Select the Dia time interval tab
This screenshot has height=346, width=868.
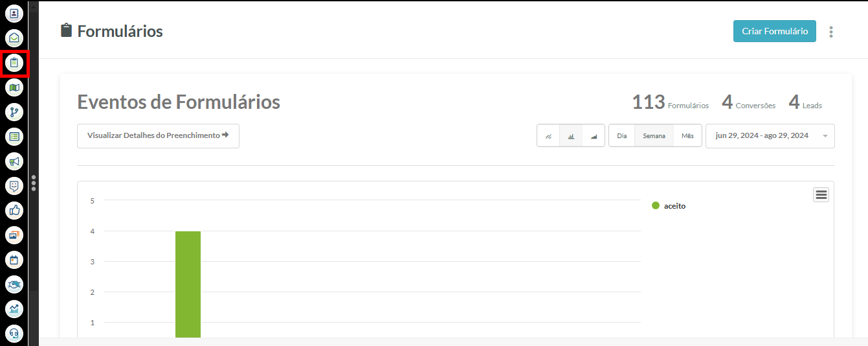tap(622, 136)
